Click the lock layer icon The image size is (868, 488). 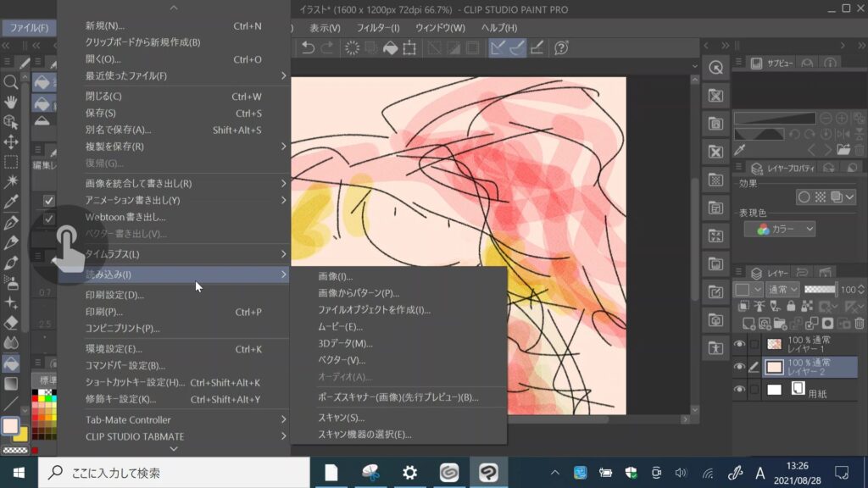[x=791, y=305]
